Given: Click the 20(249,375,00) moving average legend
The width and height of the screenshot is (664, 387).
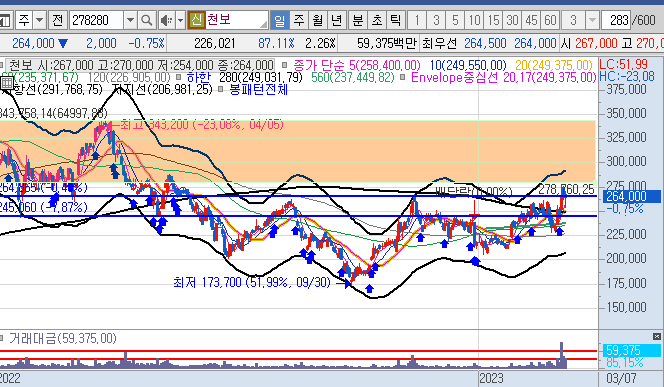Looking at the screenshot, I should tap(554, 65).
